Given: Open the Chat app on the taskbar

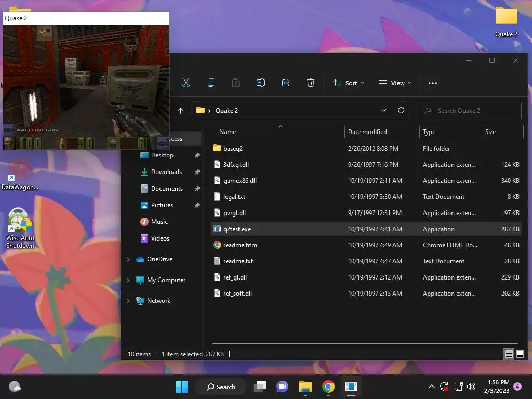Looking at the screenshot, I should pos(282,387).
